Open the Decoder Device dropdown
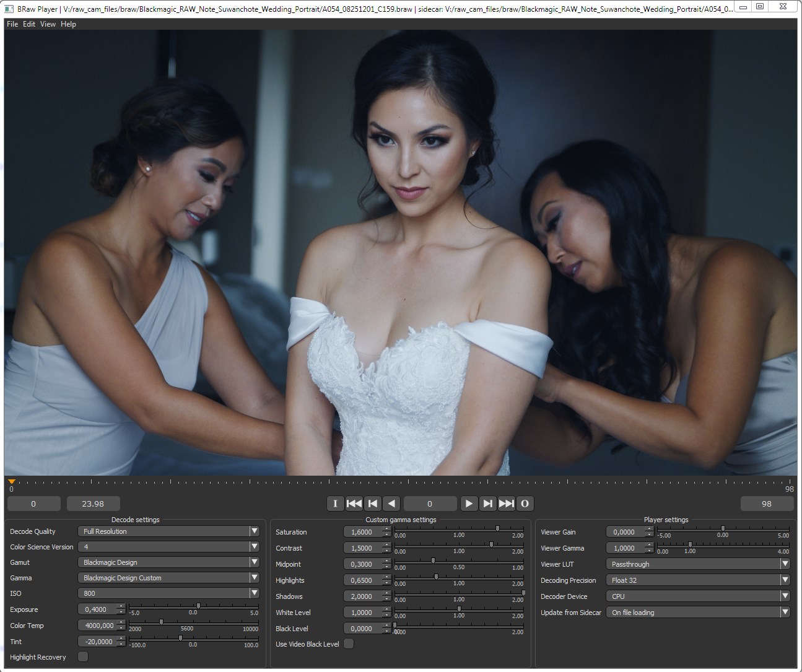Screen dimensions: 802x672 coord(698,596)
